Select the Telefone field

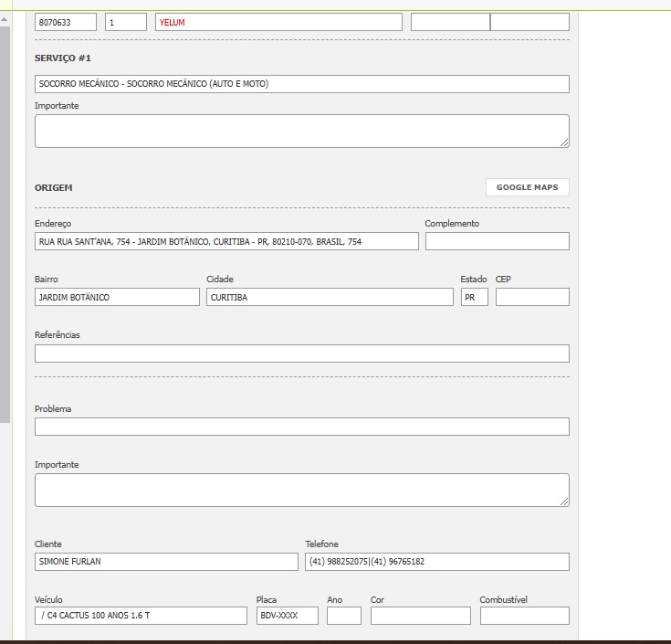point(436,562)
